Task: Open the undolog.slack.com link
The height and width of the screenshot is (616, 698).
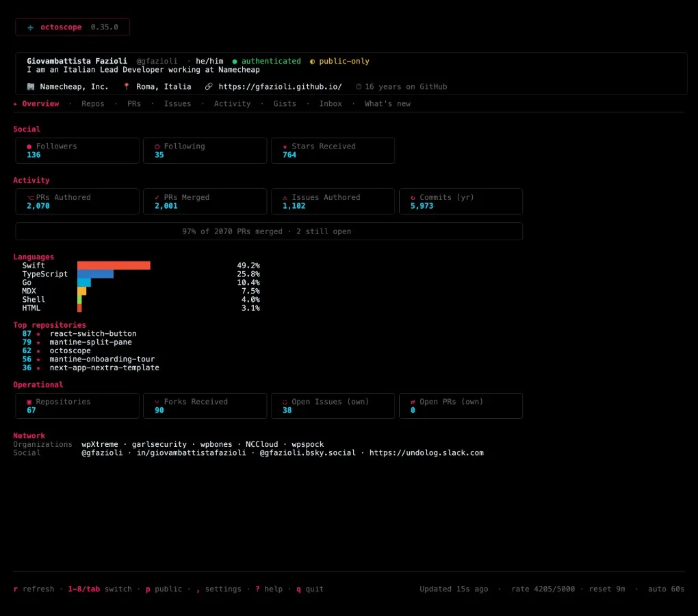Action: click(x=426, y=452)
